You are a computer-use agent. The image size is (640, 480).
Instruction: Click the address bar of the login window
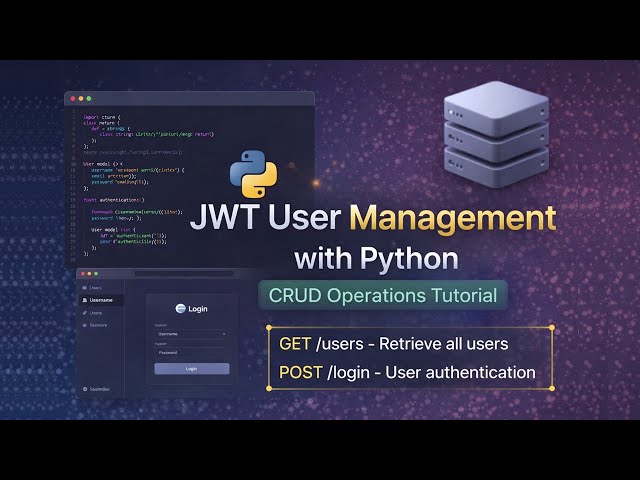[x=184, y=273]
